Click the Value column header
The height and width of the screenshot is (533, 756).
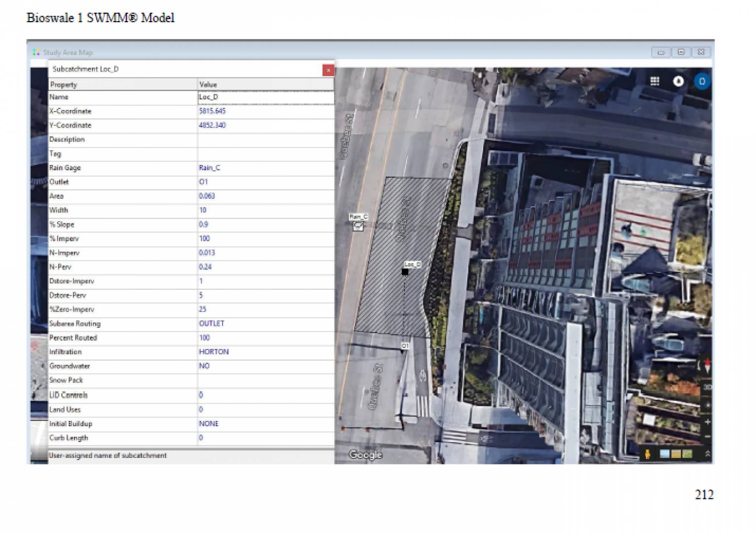(266, 84)
